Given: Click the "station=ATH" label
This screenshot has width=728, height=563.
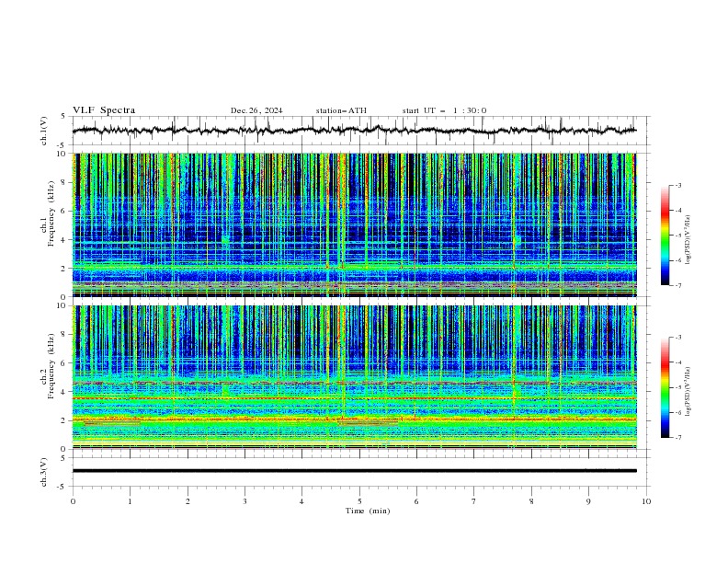Looking at the screenshot, I should (341, 110).
